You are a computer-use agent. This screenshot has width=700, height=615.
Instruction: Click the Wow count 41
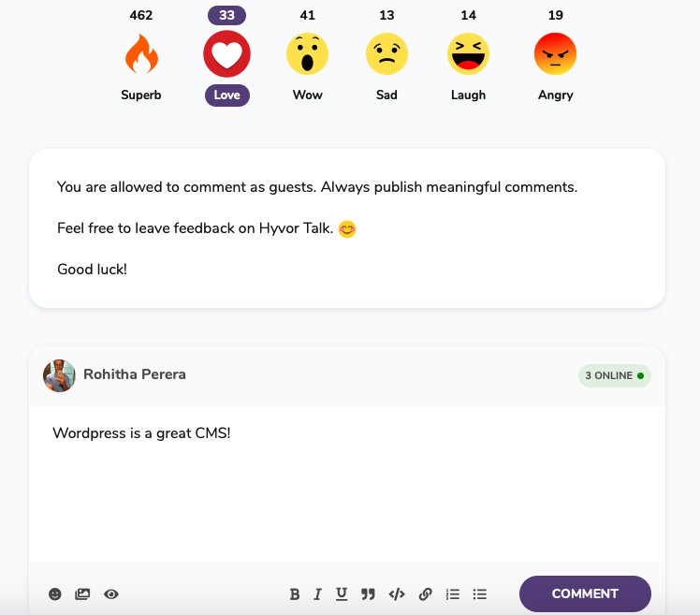[x=307, y=15]
